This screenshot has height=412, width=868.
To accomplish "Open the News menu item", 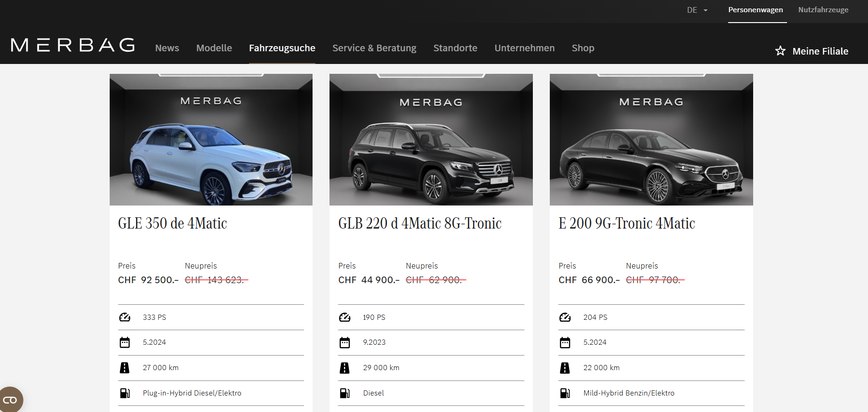I will [167, 48].
